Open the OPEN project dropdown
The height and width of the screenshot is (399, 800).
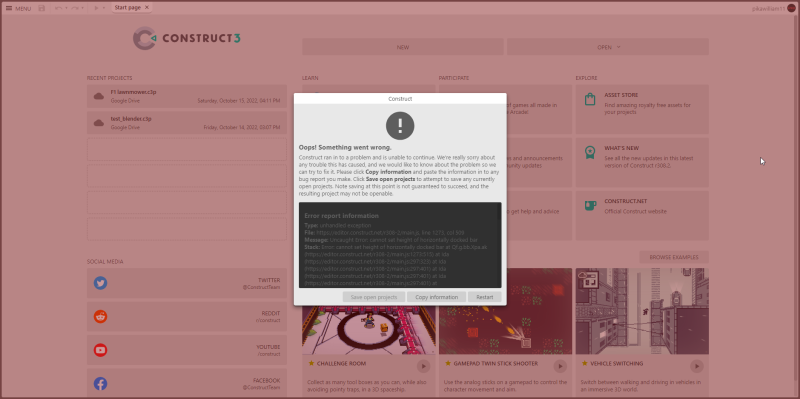coord(608,47)
